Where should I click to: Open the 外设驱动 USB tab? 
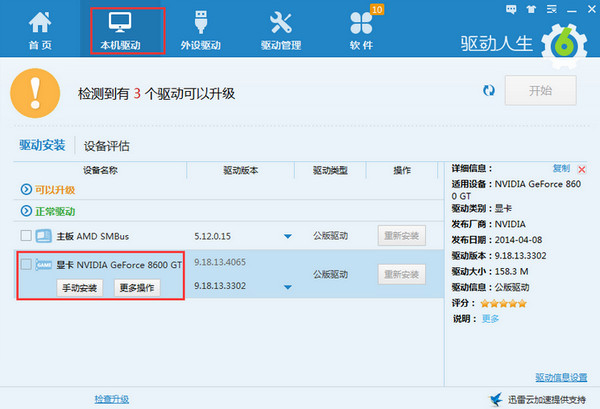(x=201, y=31)
